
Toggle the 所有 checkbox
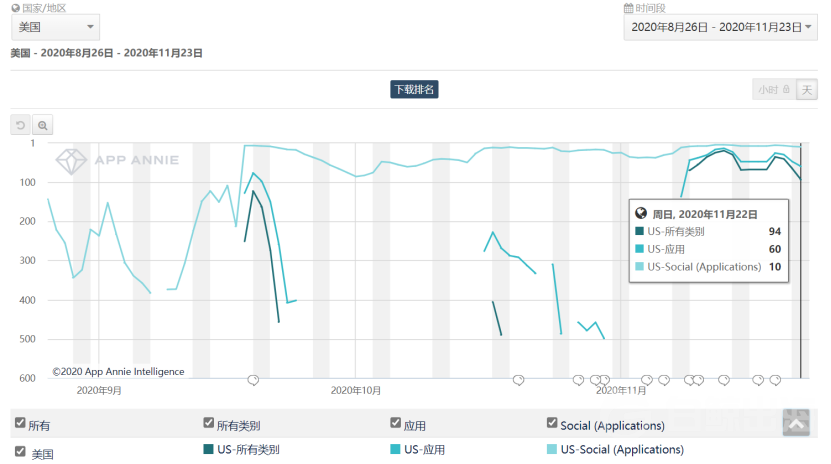click(x=20, y=424)
